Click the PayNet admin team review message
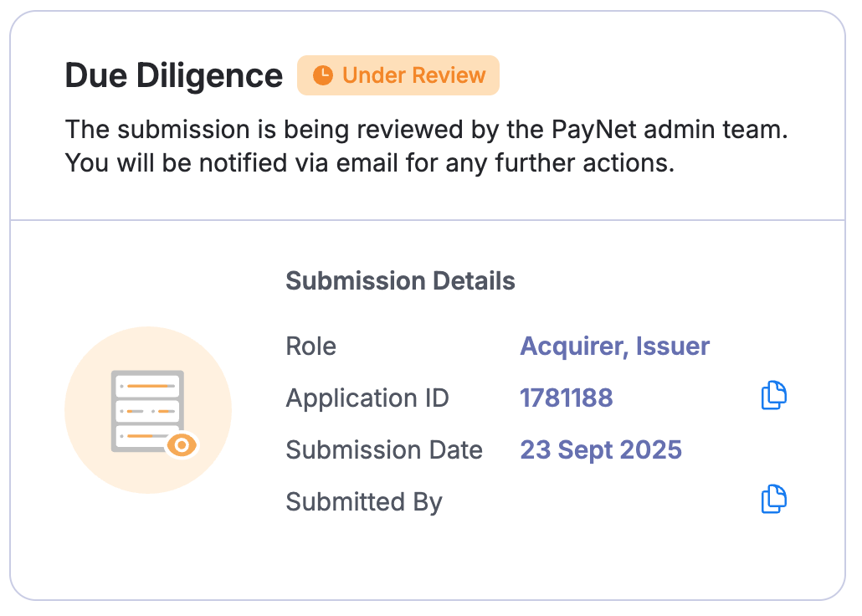This screenshot has height=616, width=862. click(x=427, y=131)
